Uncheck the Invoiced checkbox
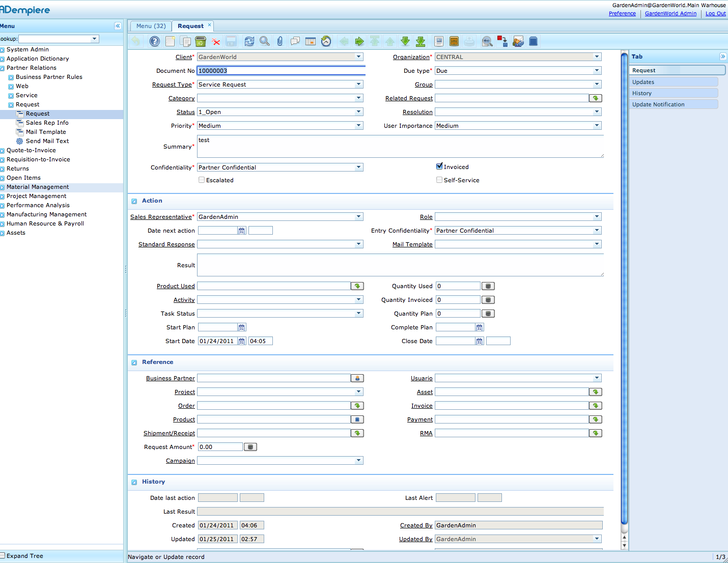 (439, 166)
